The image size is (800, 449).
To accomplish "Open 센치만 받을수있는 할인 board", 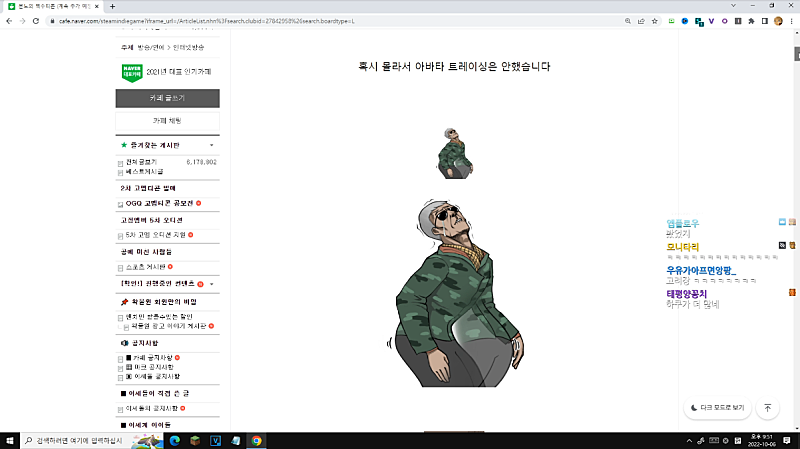I will pyautogui.click(x=159, y=317).
